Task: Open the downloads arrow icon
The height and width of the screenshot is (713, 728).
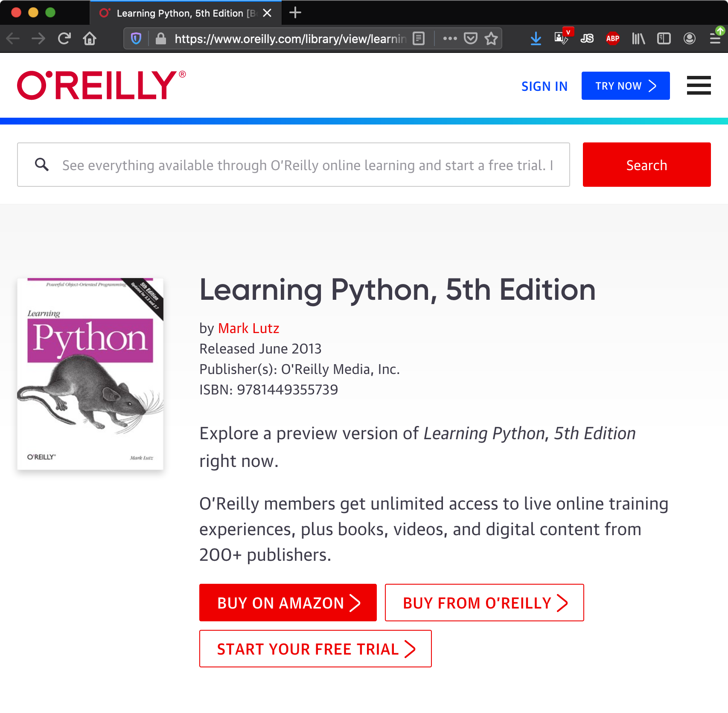Action: tap(536, 39)
